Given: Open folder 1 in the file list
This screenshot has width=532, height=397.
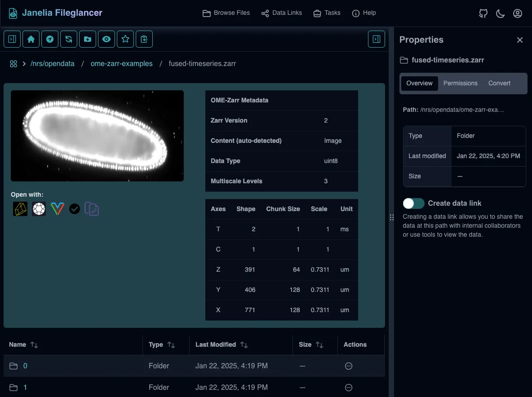Looking at the screenshot, I should 25,387.
